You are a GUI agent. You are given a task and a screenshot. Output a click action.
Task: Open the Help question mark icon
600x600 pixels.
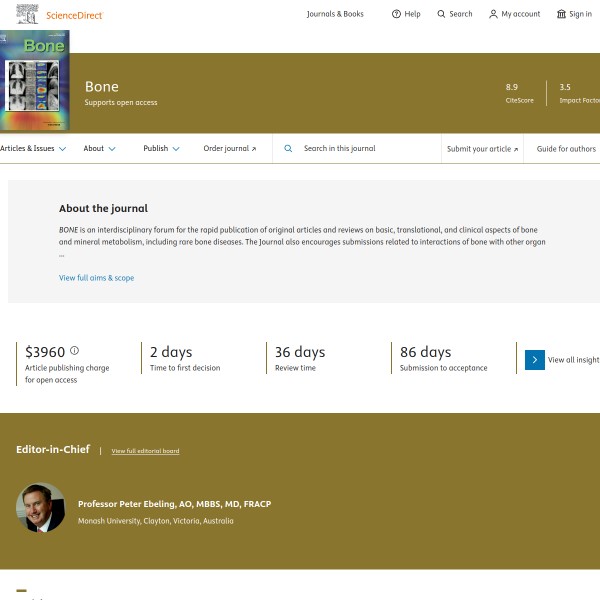click(396, 14)
